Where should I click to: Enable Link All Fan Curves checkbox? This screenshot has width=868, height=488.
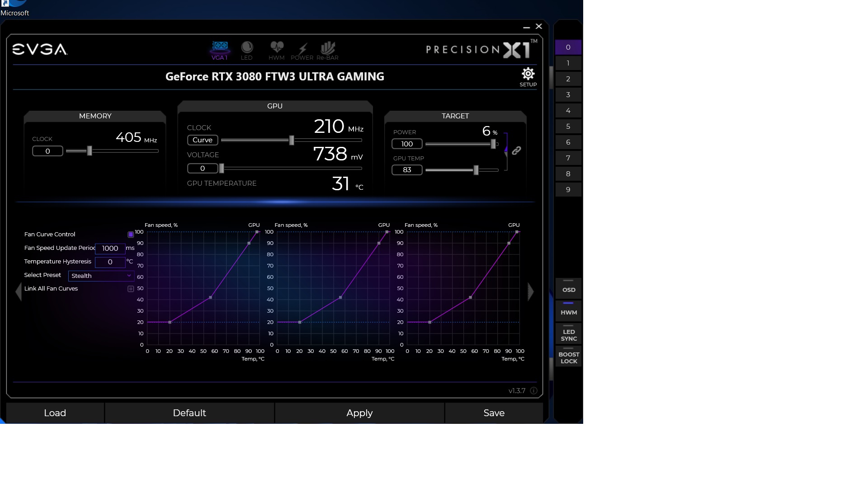click(131, 289)
